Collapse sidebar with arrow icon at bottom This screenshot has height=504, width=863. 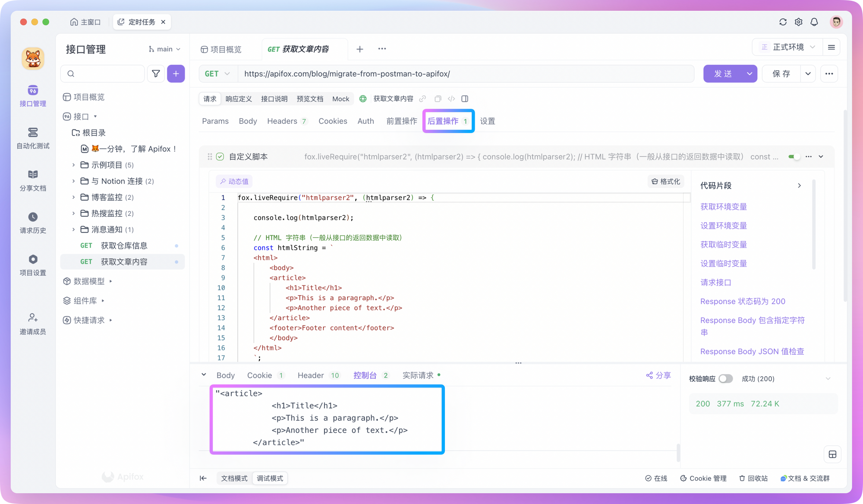coord(203,478)
